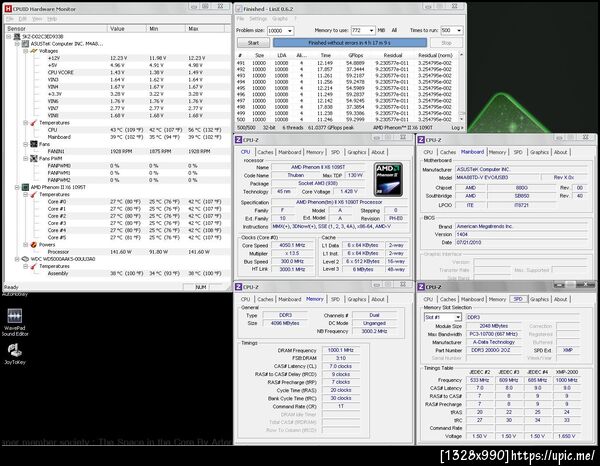Switch to Caches tab in the CPU-Z CPU window
This screenshot has height=466, width=600.
click(265, 152)
